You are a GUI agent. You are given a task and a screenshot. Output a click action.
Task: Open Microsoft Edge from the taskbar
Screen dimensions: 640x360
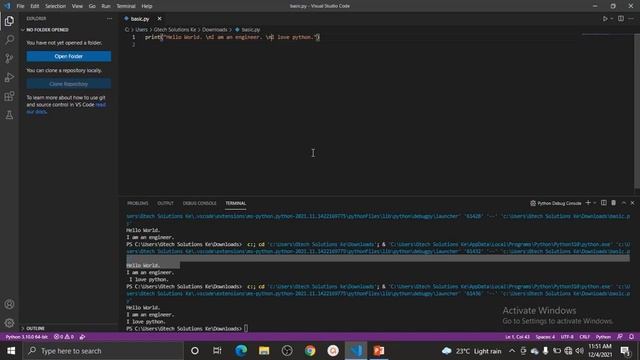tap(241, 351)
